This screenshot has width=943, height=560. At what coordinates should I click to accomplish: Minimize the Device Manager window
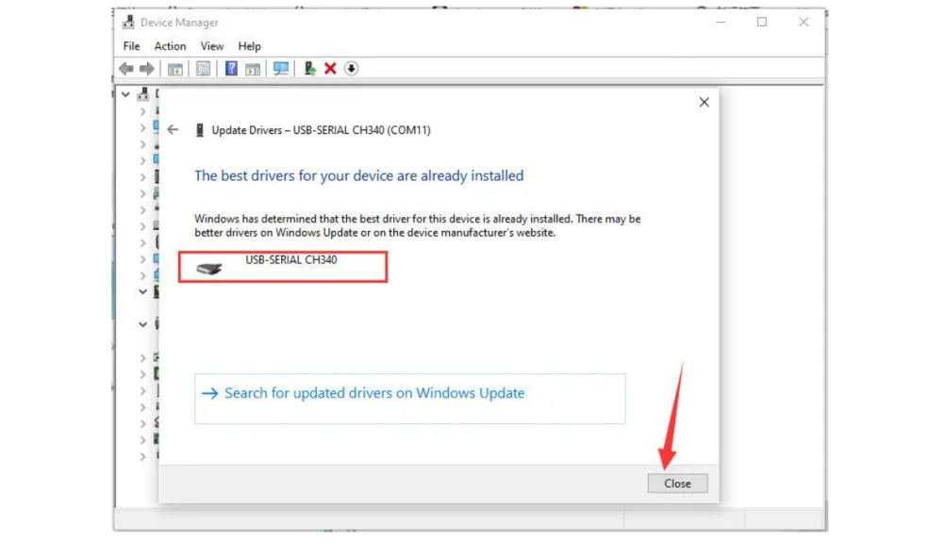(720, 23)
